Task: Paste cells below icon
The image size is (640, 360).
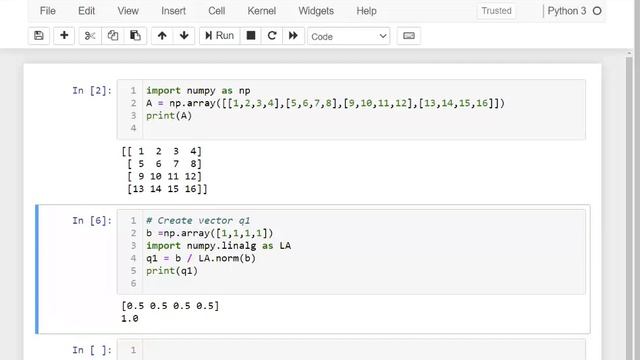Action: [135, 36]
